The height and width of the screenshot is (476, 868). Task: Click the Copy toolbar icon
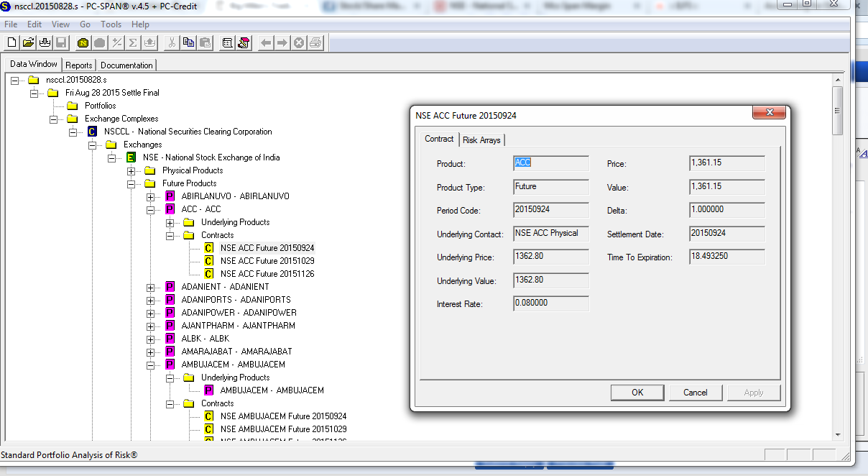pos(188,42)
